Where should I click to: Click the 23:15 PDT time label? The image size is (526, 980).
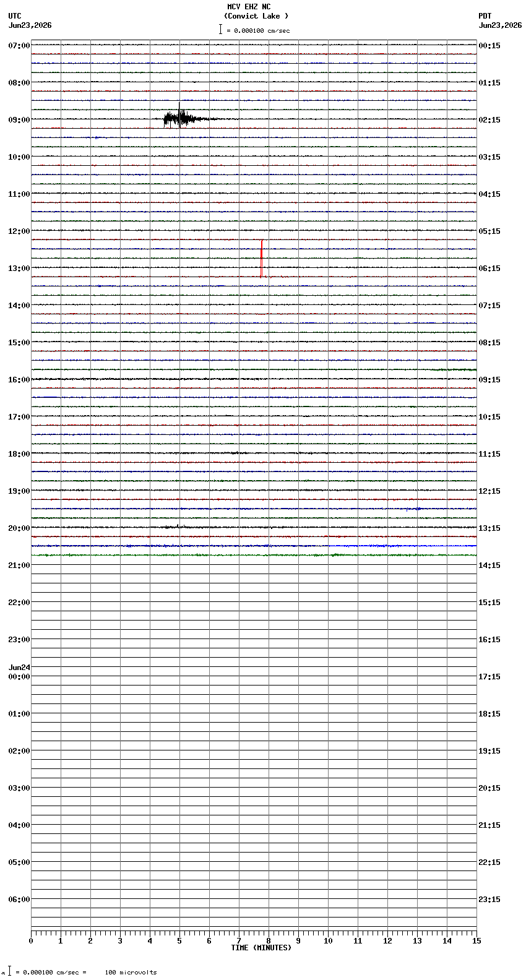489,900
